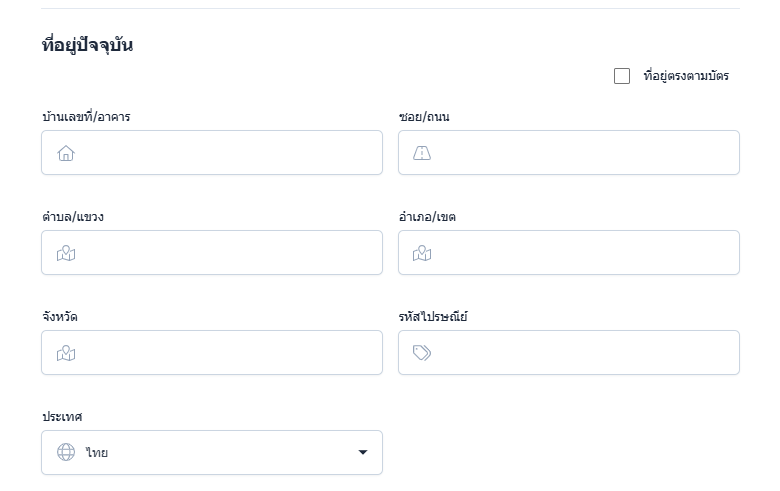Click the house icon in บ้านเลขที่/อาคาร field
Viewport: 780px width, 491px height.
66,153
